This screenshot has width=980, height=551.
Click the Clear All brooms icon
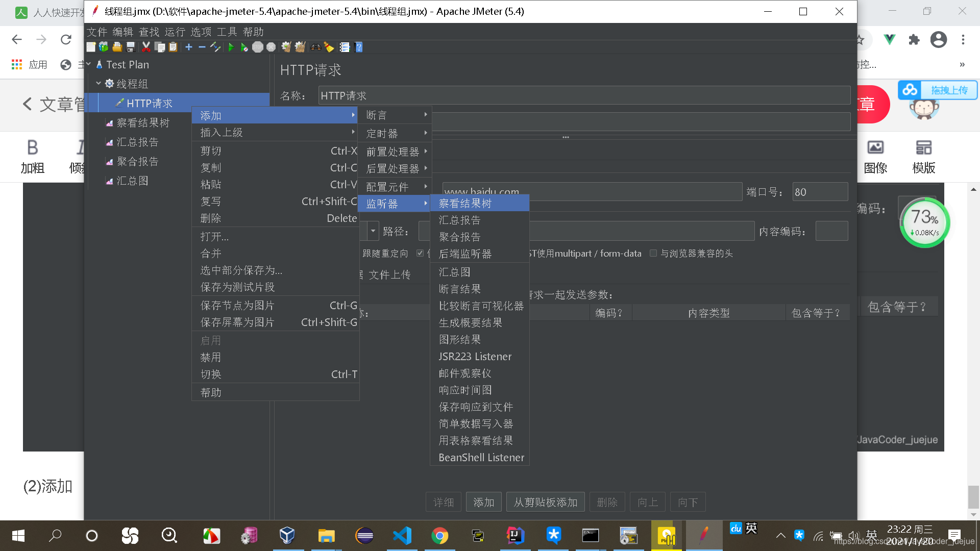click(300, 47)
